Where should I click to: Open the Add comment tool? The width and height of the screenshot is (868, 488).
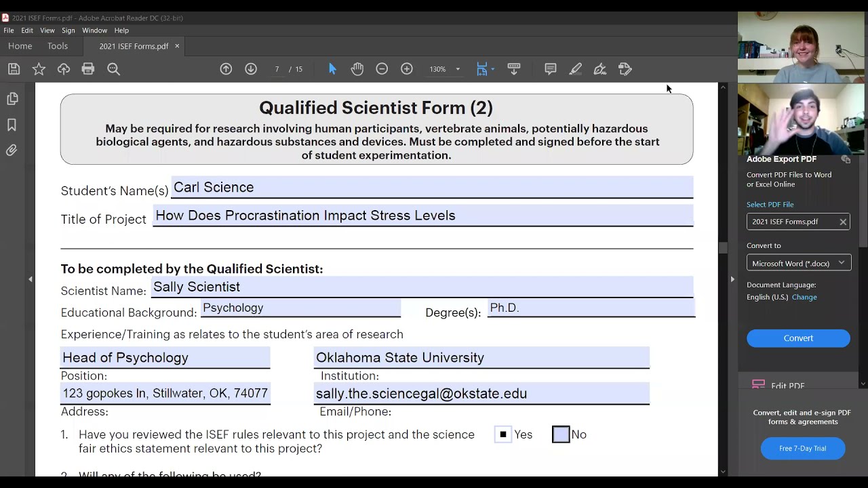(x=551, y=68)
